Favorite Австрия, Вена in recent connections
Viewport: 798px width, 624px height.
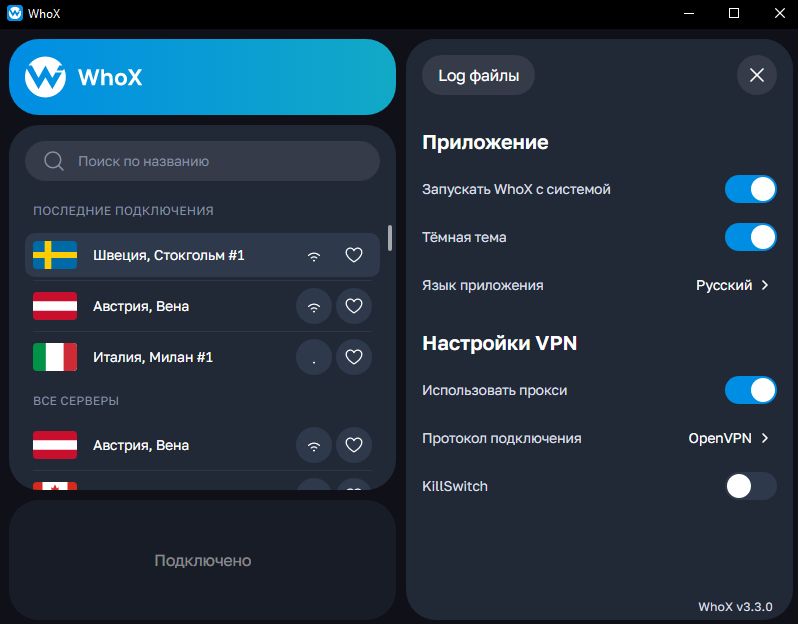(x=354, y=306)
